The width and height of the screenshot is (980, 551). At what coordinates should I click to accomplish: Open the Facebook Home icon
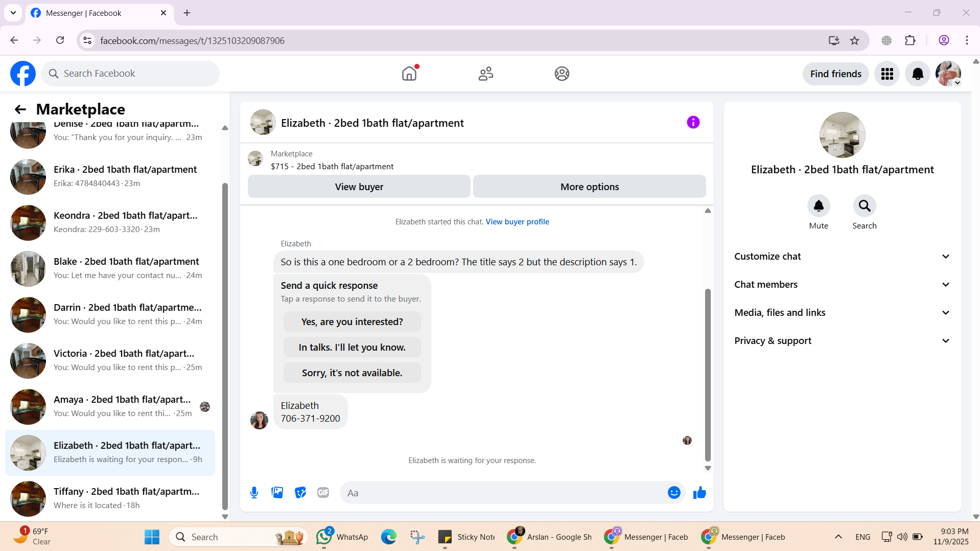pos(409,74)
